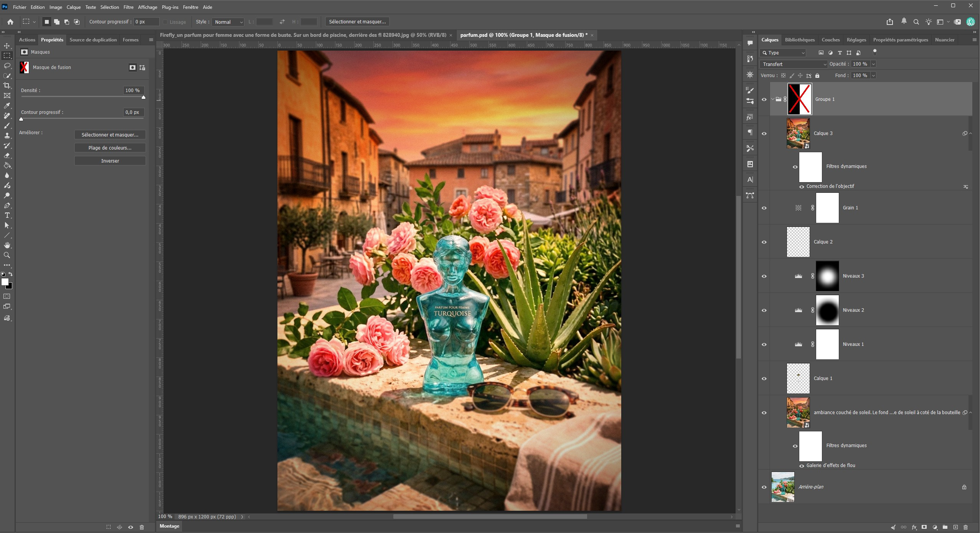Collapse the Groupe 1 folder chevron
Viewport: 980px width, 533px height.
pyautogui.click(x=772, y=99)
